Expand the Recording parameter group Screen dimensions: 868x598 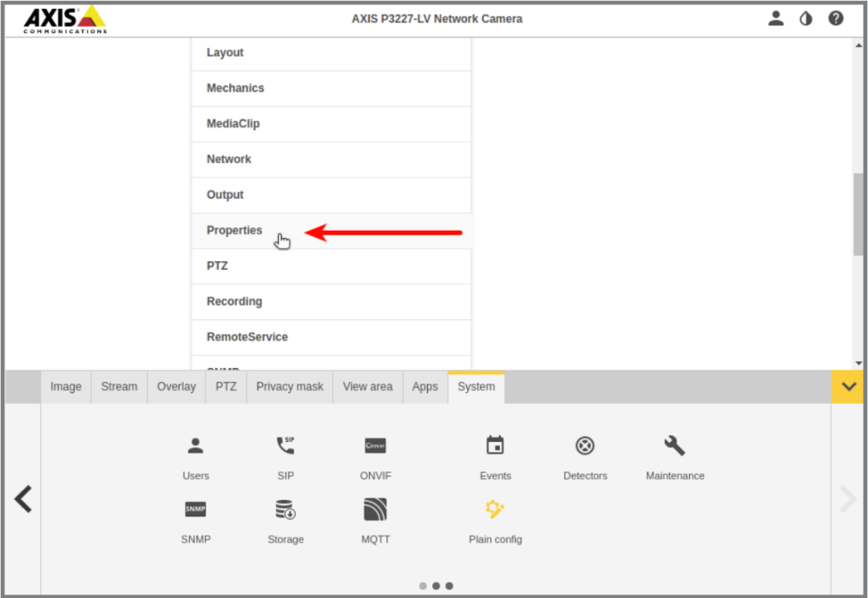coord(331,301)
